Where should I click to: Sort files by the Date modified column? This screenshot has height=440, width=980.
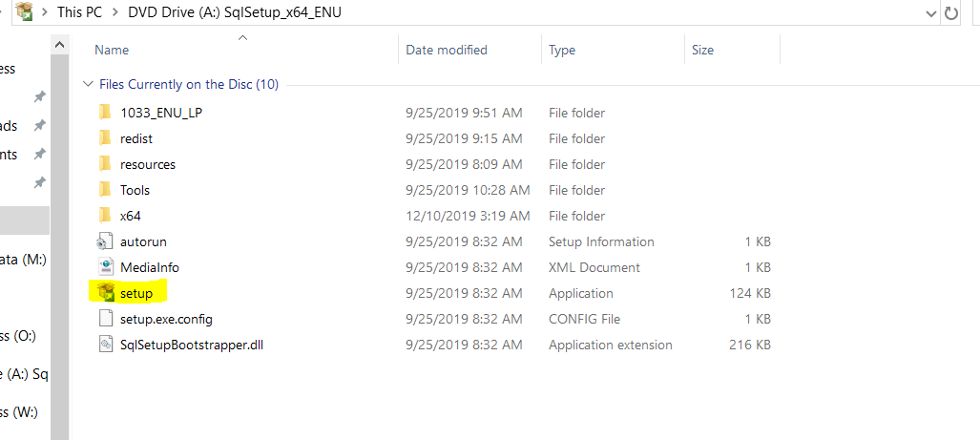point(447,50)
